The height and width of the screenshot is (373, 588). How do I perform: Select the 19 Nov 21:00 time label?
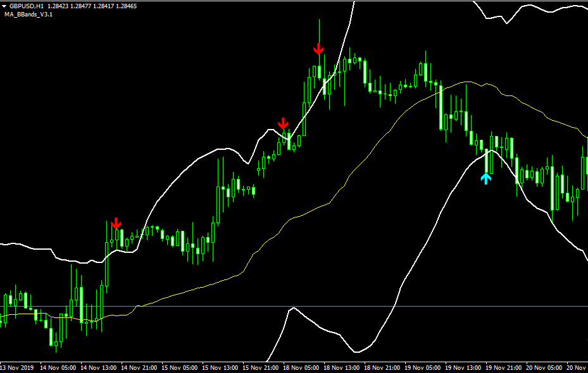pyautogui.click(x=503, y=367)
